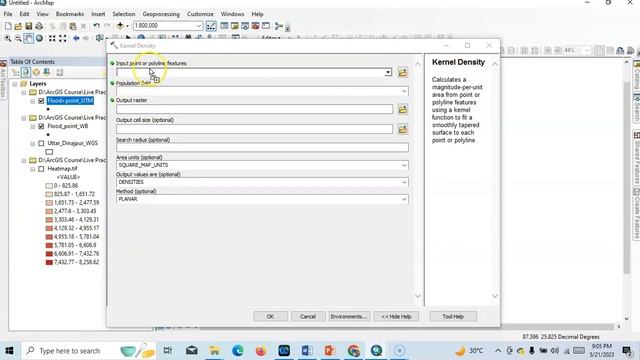Screen dimensions: 640x360
Task: Switch to List By Source view
Action: [x=26, y=73]
